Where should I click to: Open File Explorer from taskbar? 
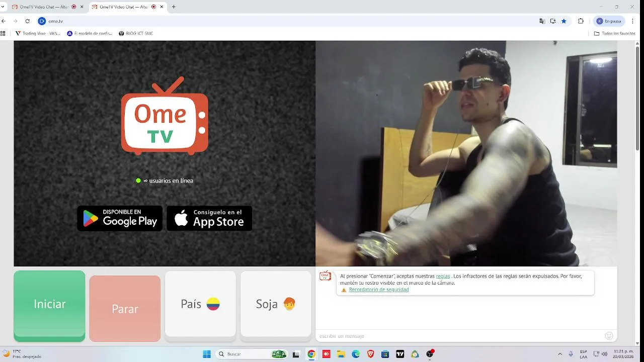[x=341, y=354]
